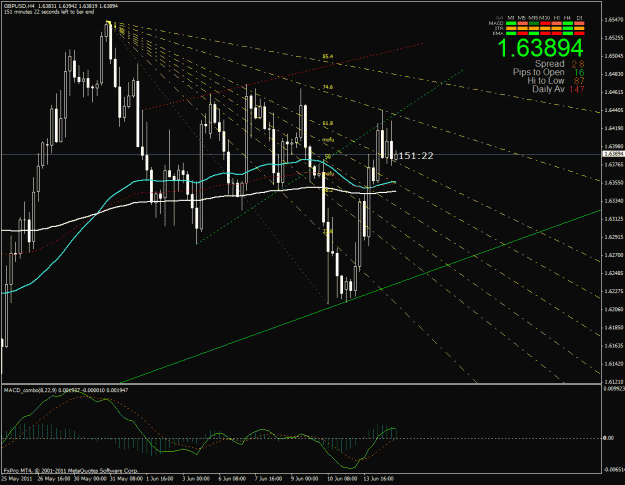
Task: Select the M15 timeframe column header
Action: 533,18
